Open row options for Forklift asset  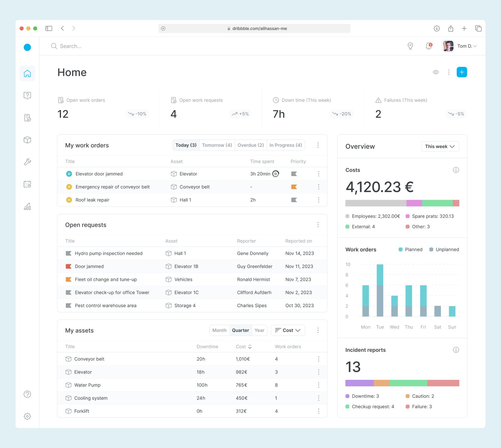(x=319, y=411)
